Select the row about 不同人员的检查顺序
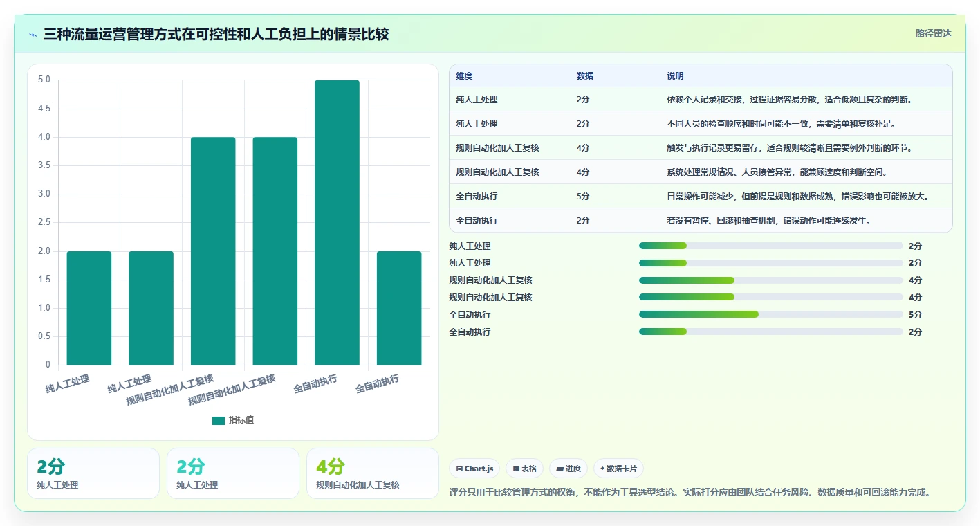Image resolution: width=980 pixels, height=526 pixels. tap(701, 124)
